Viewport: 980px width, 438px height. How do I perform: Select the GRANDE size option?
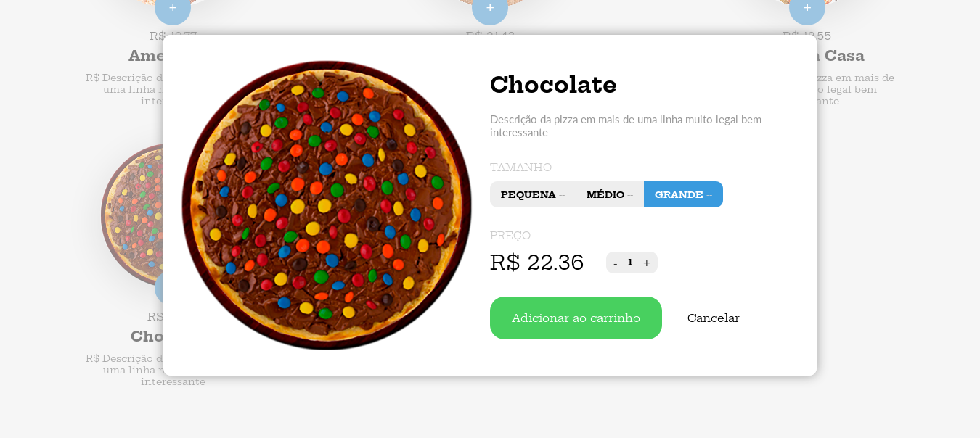pos(683,194)
